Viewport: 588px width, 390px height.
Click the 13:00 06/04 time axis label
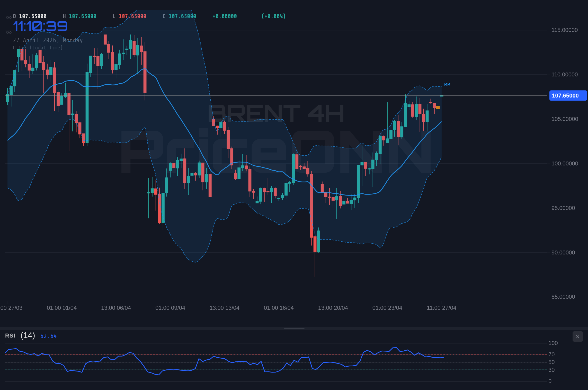(116, 308)
